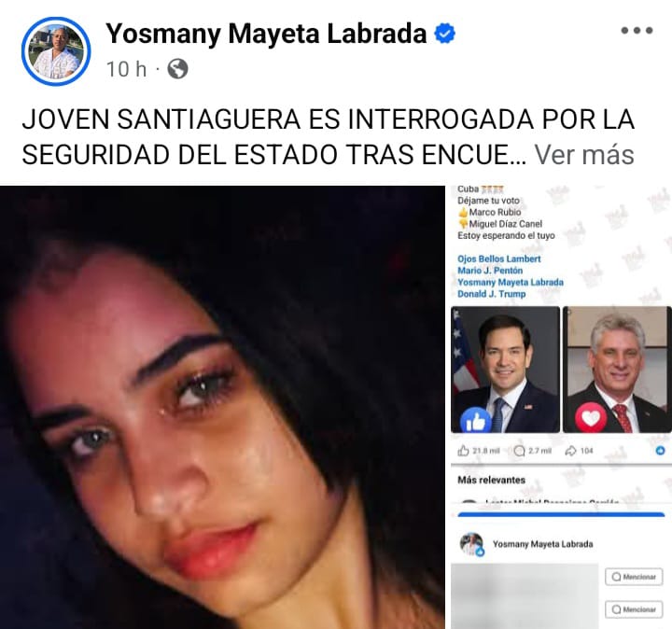Click the heart reaction on Díaz Canel's photo
The image size is (672, 629).
pos(591,418)
